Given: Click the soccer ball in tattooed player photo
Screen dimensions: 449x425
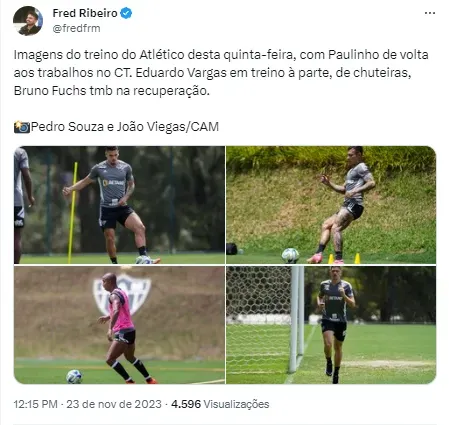Looking at the screenshot, I should [x=290, y=256].
